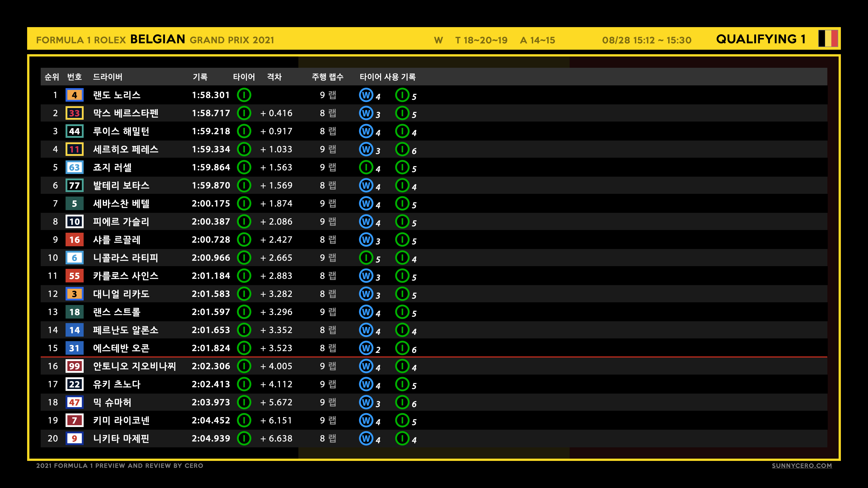Screen dimensions: 868x488
Task: Click the QUALIFYING 1 title
Action: [x=760, y=39]
